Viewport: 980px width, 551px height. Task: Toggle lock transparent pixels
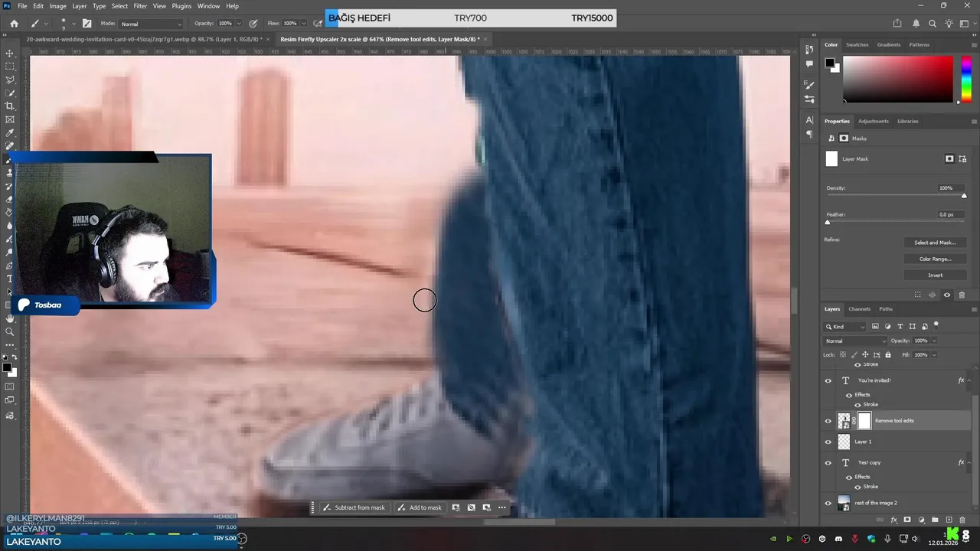843,354
